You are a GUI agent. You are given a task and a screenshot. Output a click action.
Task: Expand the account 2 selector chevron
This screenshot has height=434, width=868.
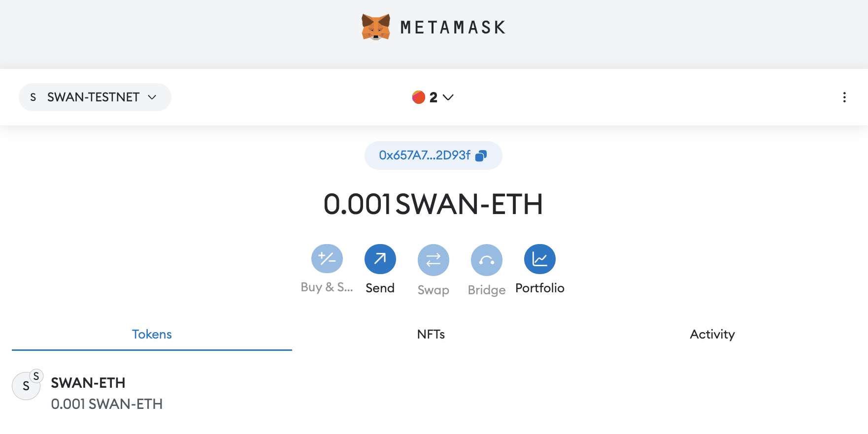click(x=448, y=97)
